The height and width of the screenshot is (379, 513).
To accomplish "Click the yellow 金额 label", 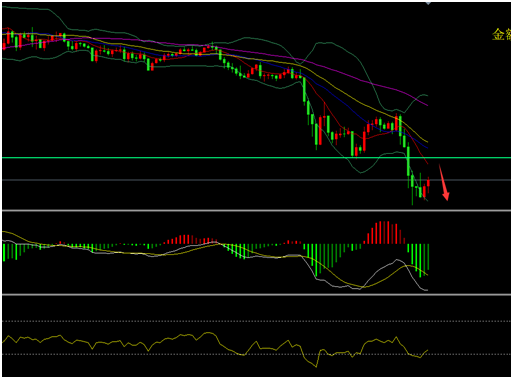I will (501, 34).
